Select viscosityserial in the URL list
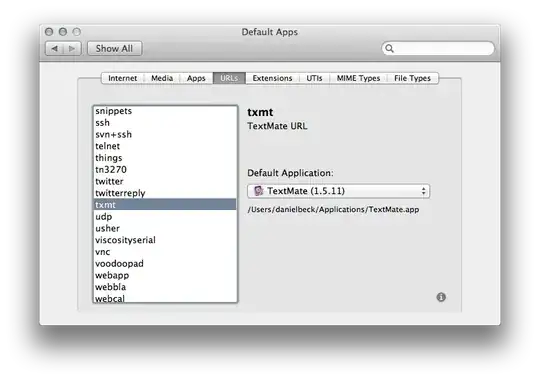Screen dimensions: 540x380 (x=165, y=240)
